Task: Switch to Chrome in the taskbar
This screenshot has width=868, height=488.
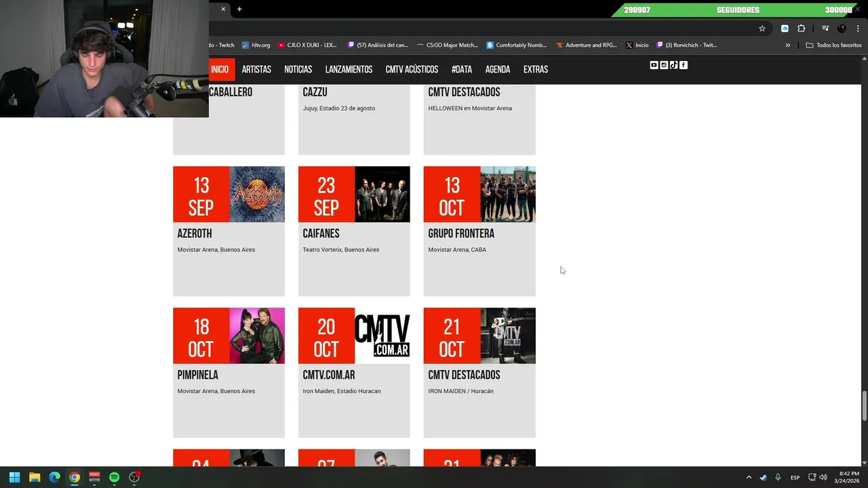Action: click(75, 477)
